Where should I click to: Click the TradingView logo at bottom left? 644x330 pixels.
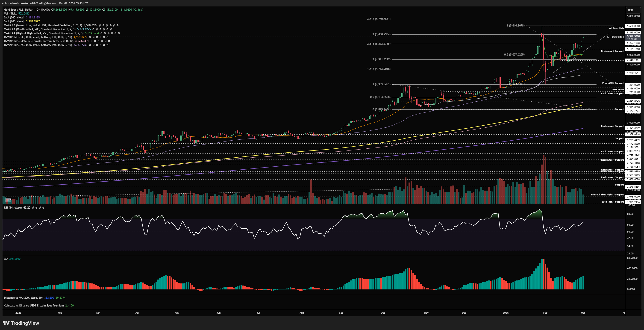click(x=21, y=323)
